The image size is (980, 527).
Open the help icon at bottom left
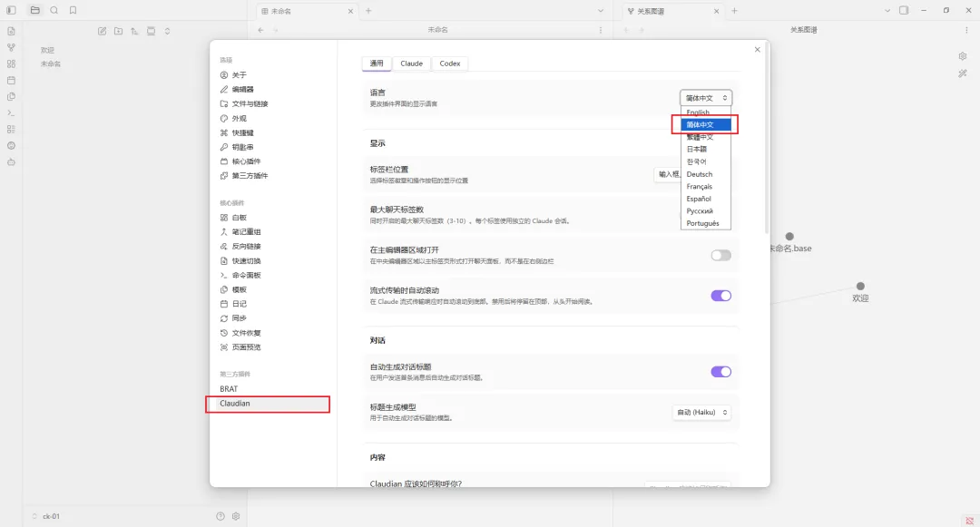[x=220, y=516]
